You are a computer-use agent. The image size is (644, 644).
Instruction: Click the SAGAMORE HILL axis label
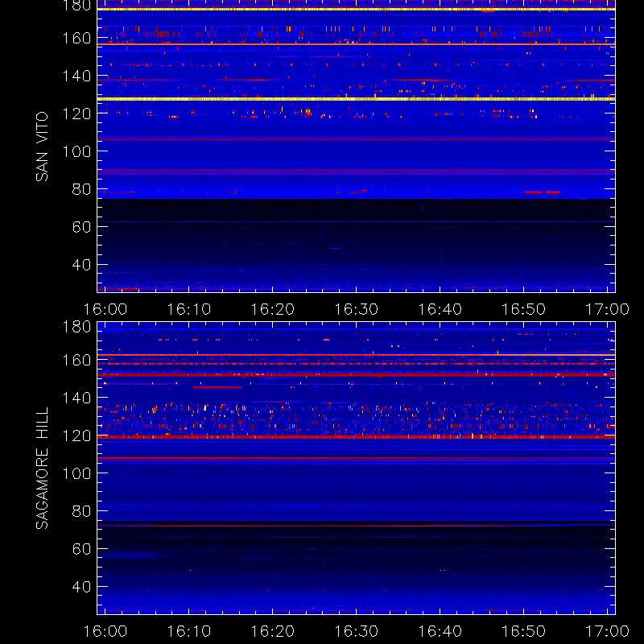[42, 469]
